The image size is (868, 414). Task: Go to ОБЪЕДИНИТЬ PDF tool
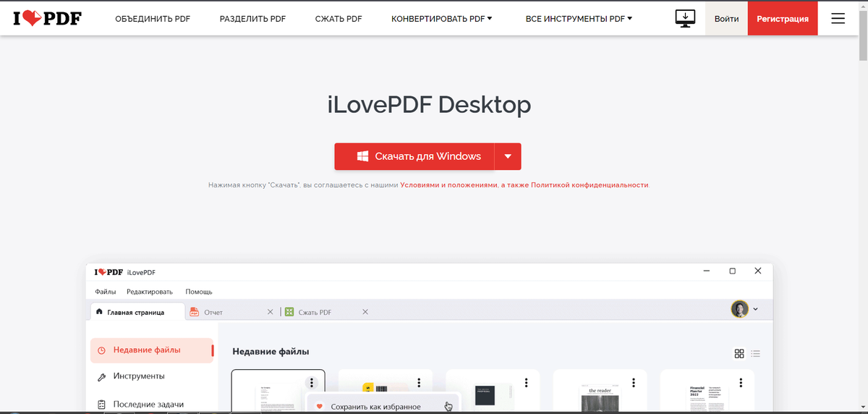[x=153, y=18]
